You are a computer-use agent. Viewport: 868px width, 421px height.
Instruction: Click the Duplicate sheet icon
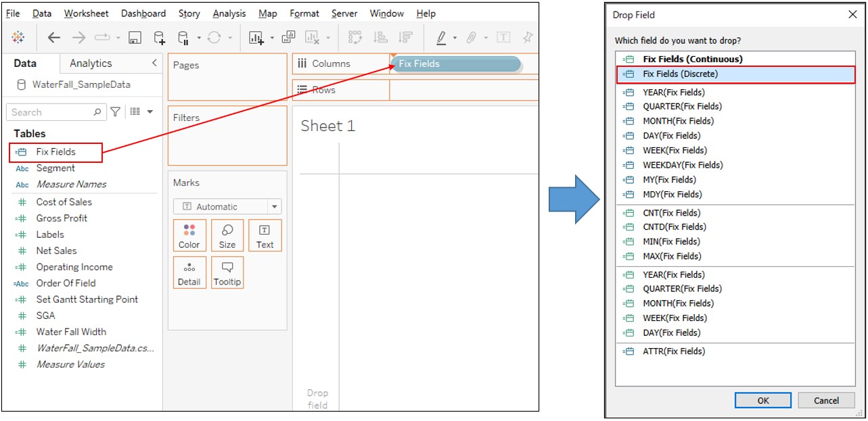(289, 38)
